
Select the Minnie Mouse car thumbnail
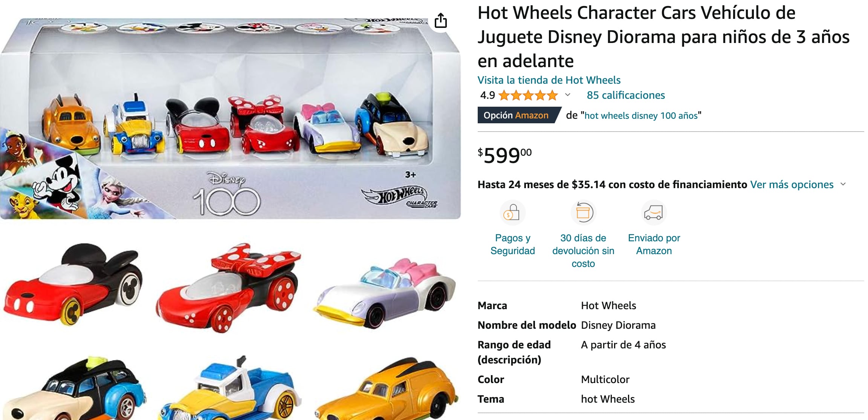(x=228, y=287)
